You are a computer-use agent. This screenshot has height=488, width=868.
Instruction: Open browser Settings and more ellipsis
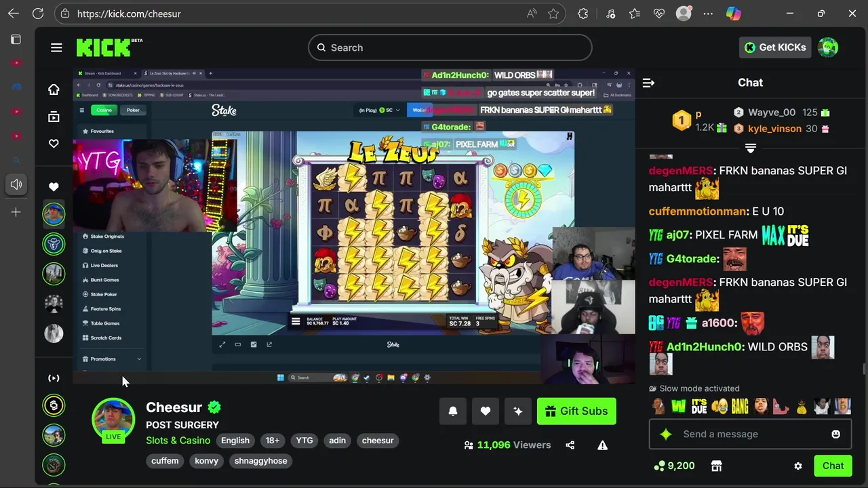708,14
